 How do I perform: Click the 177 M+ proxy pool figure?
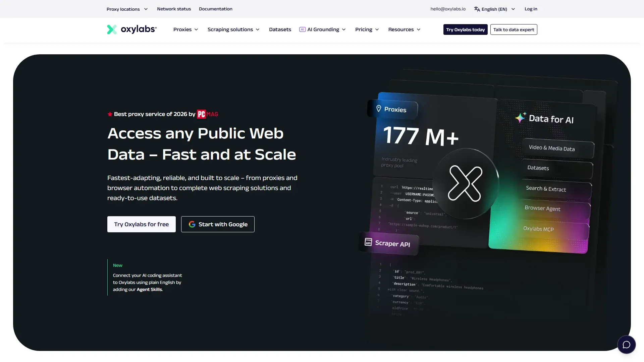[421, 136]
